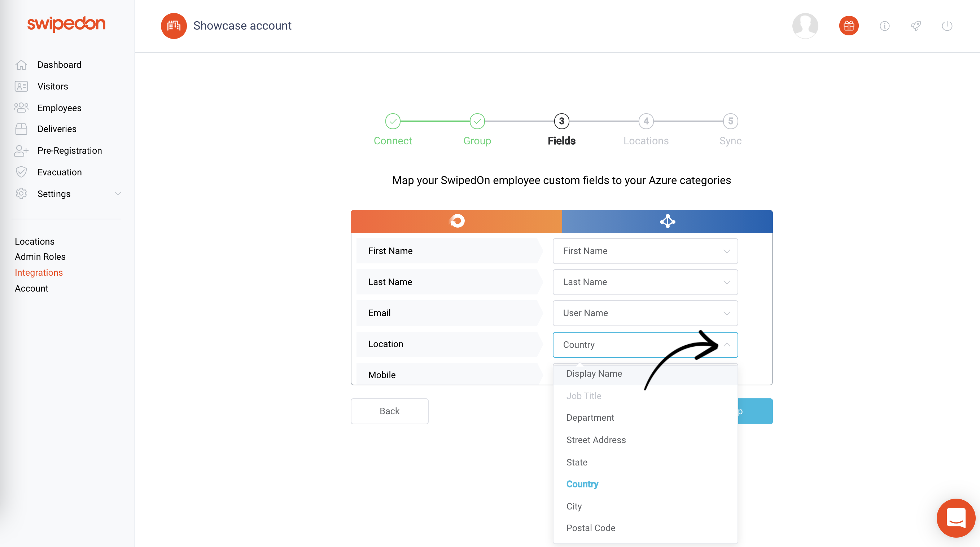Click step 4 Locations circle
Viewport: 980px width, 547px height.
[646, 121]
